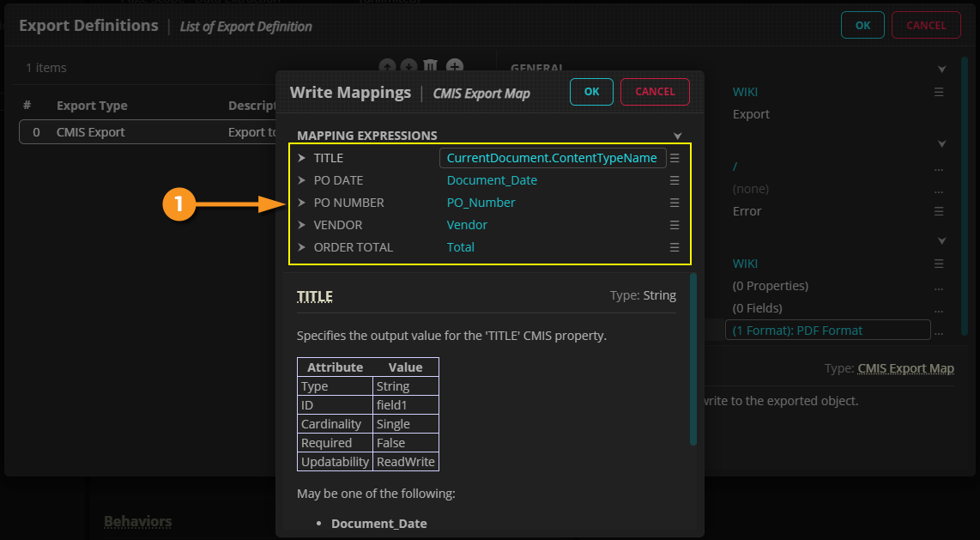Open the PO NUMBER row hamburger menu
This screenshot has width=980, height=540.
coord(675,203)
